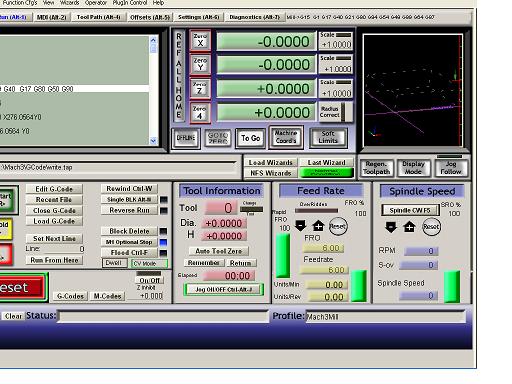
Task: Click Edit G-Code button
Action: (54, 189)
